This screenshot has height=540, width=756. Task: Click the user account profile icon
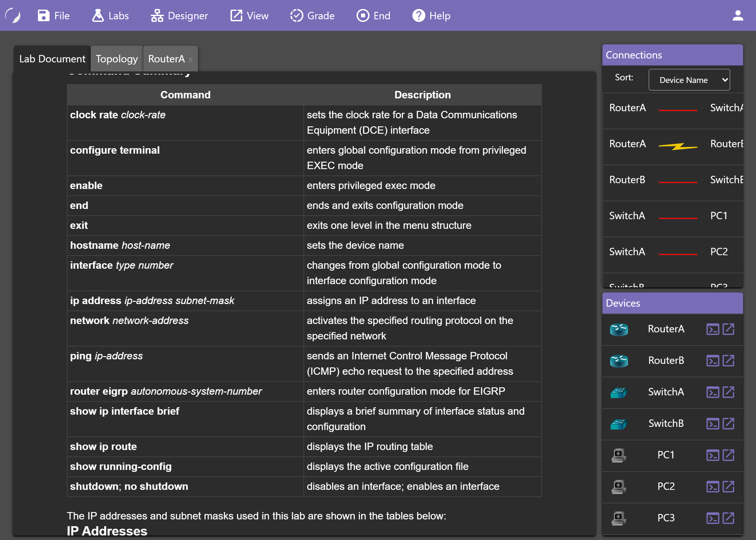[x=738, y=16]
